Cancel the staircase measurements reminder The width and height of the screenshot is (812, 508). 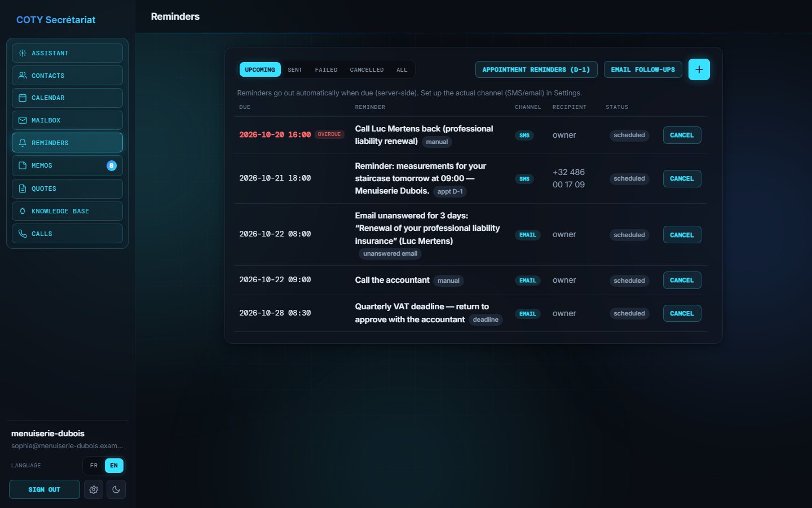pyautogui.click(x=682, y=179)
